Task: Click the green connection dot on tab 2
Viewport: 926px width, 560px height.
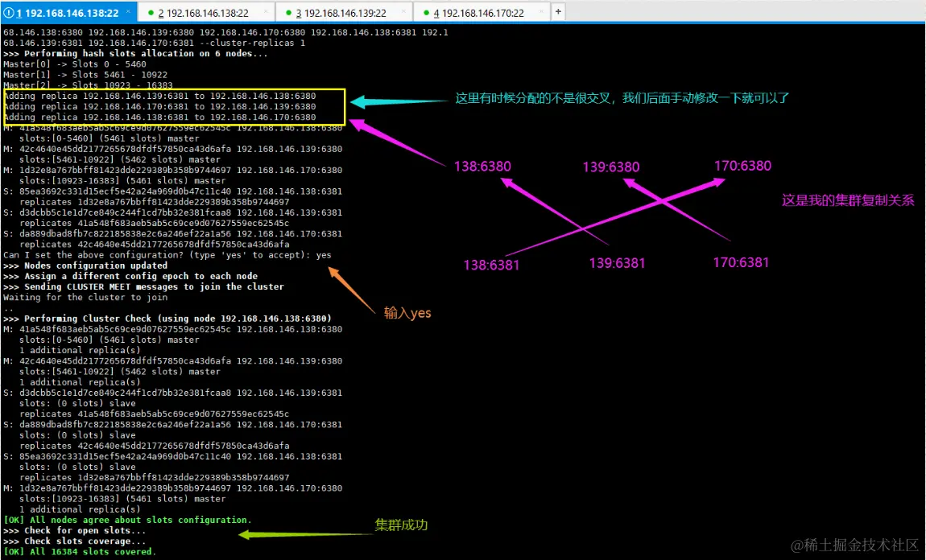Action: [x=151, y=12]
